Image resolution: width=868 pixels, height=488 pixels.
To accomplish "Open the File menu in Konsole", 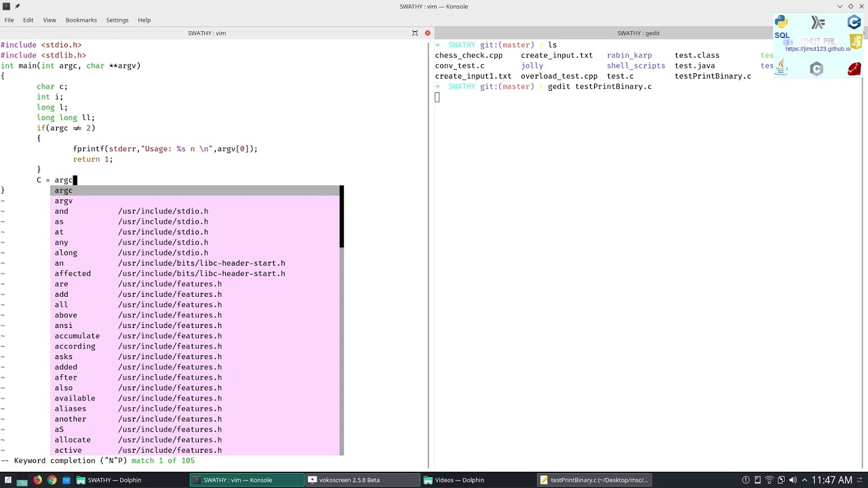I will (9, 20).
